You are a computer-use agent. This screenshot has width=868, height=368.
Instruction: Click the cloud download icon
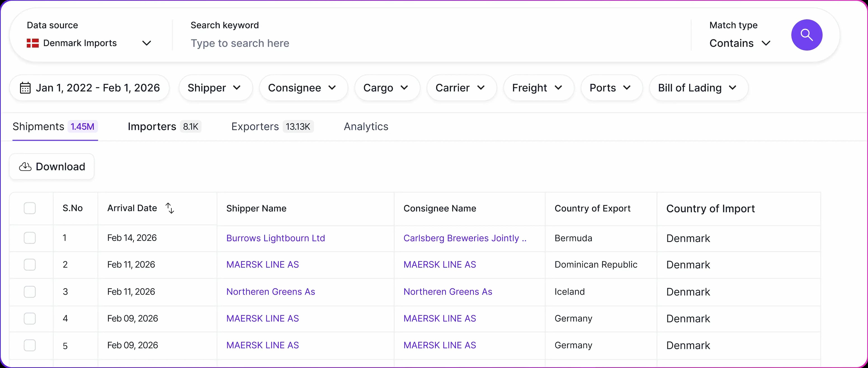coord(25,167)
